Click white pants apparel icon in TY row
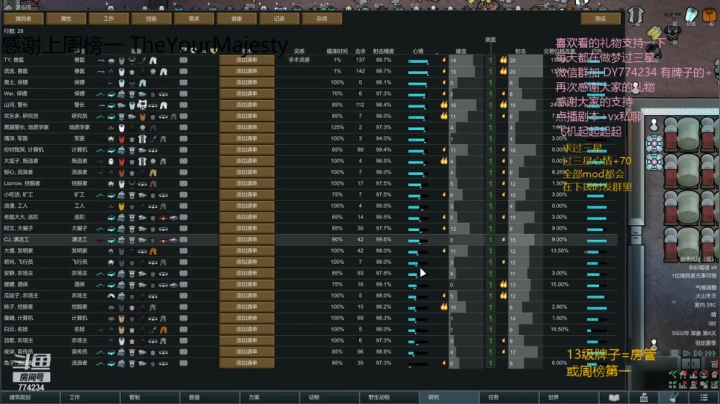This screenshot has width=720, height=404. pyautogui.click(x=153, y=60)
